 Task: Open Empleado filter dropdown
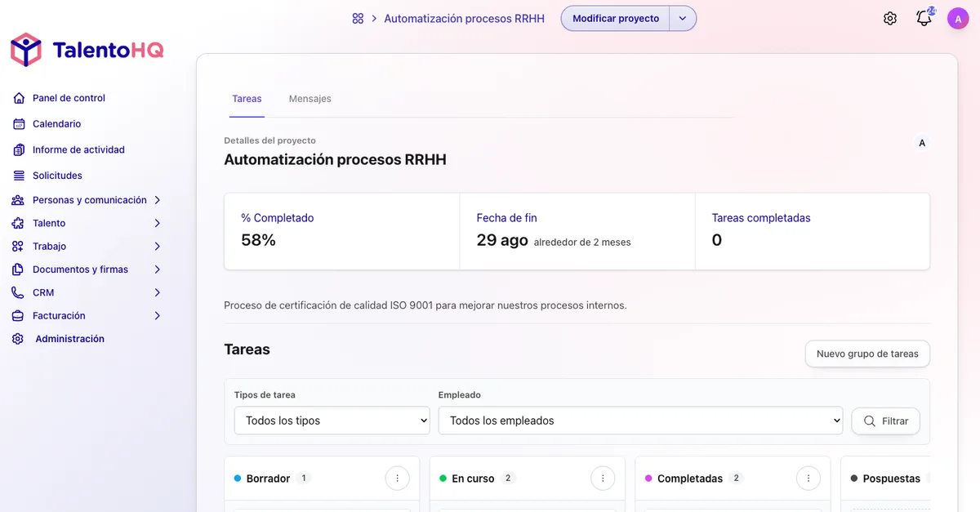(640, 421)
